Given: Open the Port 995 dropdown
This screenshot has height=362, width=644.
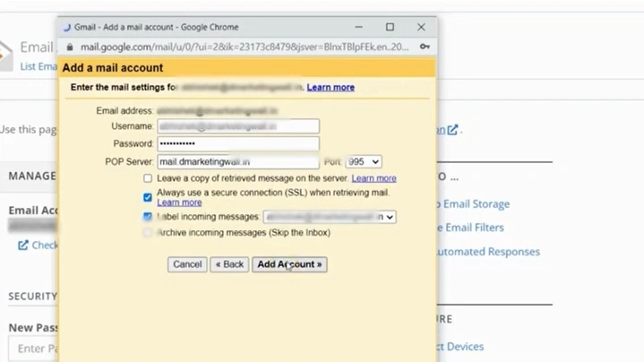Looking at the screenshot, I should 364,162.
